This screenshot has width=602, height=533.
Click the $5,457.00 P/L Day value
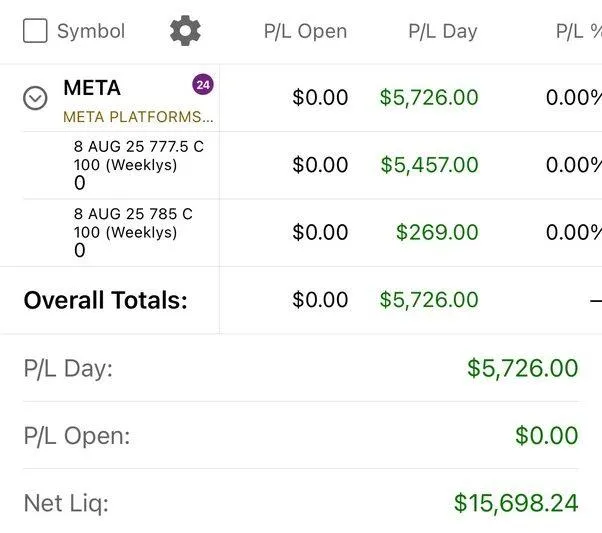pyautogui.click(x=429, y=165)
